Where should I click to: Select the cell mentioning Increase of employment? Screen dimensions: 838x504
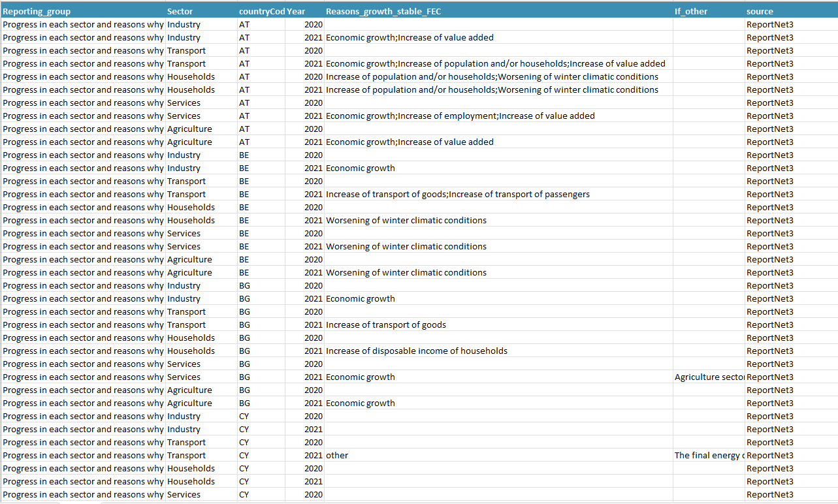(x=498, y=116)
